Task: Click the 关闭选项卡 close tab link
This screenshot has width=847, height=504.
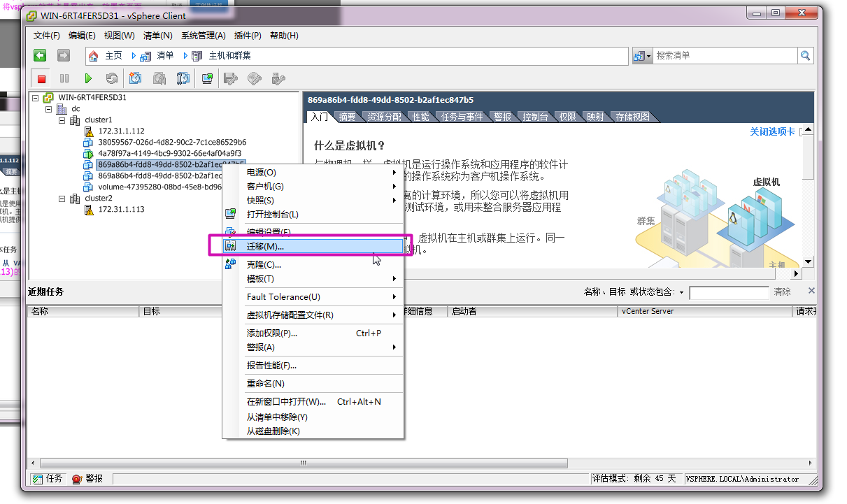Action: (x=772, y=131)
